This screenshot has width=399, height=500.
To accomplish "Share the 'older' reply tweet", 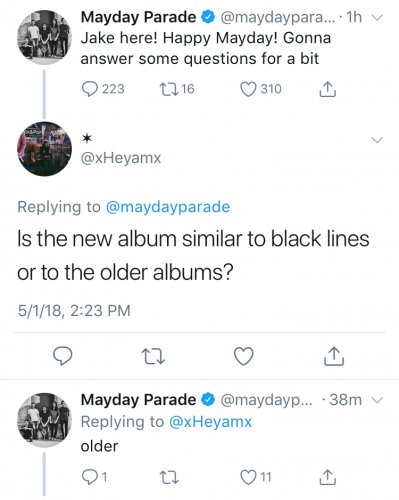I will coord(328,477).
